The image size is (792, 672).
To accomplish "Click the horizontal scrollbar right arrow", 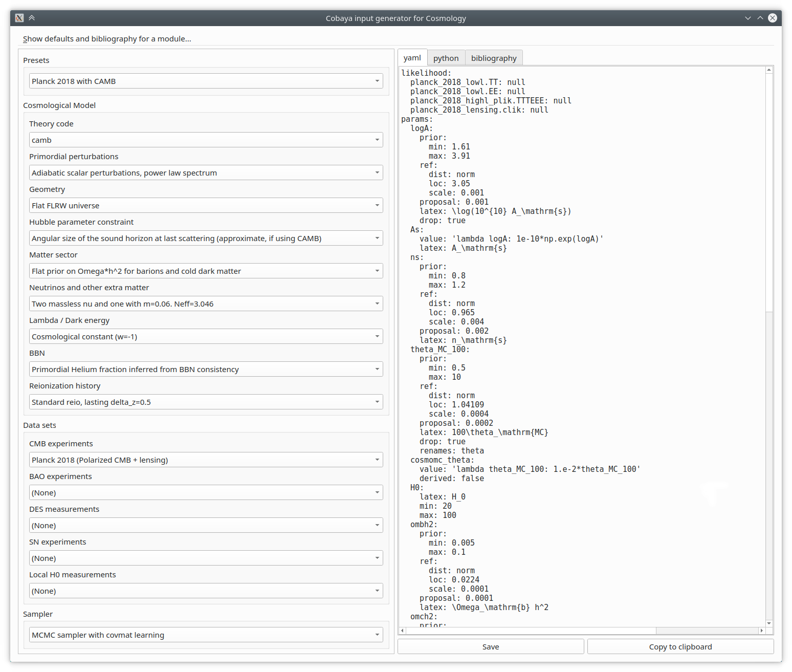I will pyautogui.click(x=762, y=631).
